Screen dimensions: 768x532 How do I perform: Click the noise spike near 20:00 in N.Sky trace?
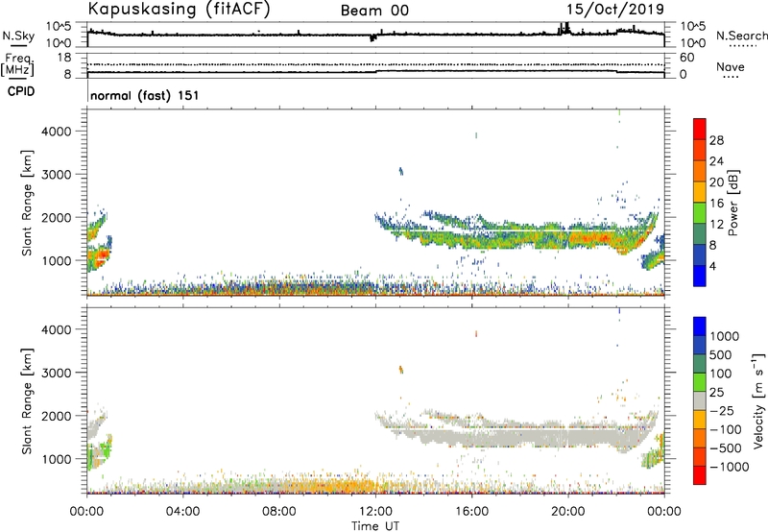click(x=566, y=28)
